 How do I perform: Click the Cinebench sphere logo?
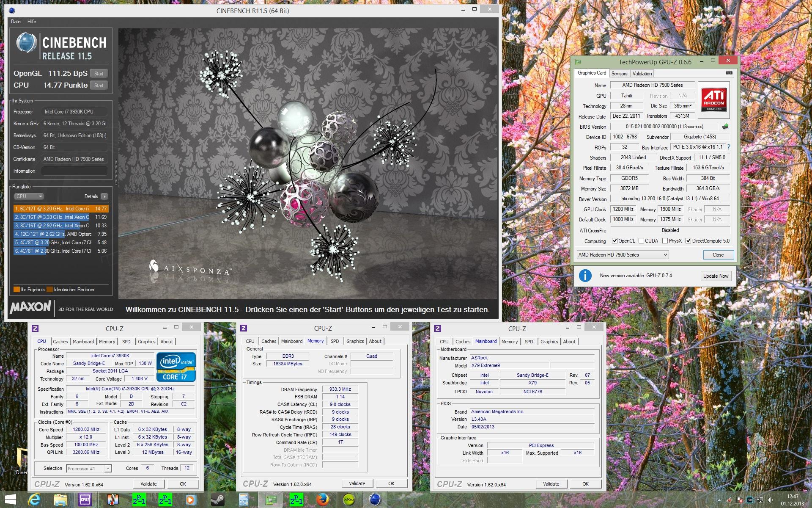[x=26, y=43]
